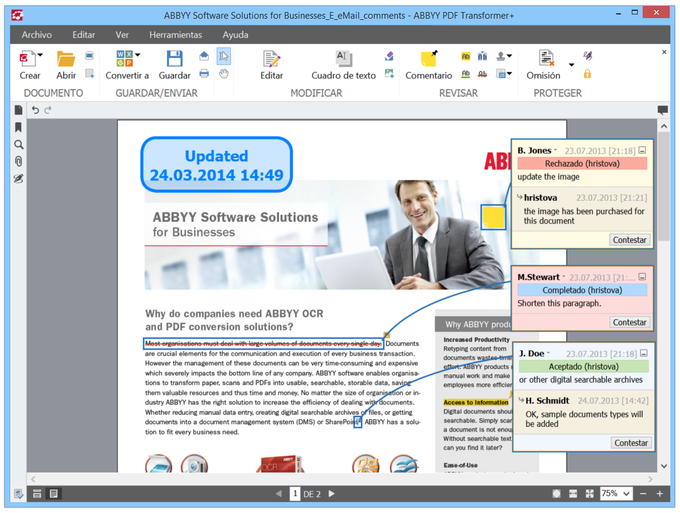Select the highlight text tool
Image resolution: width=680 pixels, height=513 pixels.
point(465,56)
